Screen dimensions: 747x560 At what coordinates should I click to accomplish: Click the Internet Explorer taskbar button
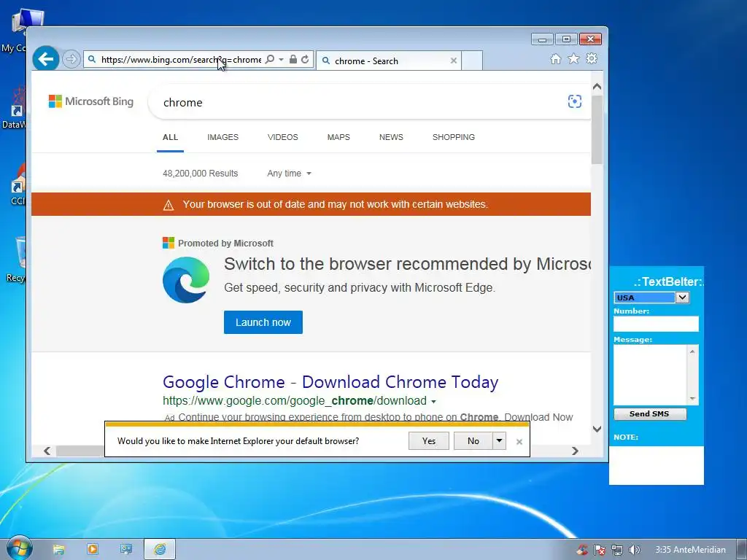[x=160, y=549]
